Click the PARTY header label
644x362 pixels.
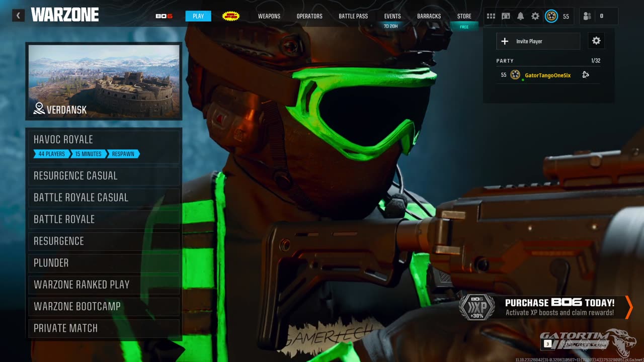coord(505,61)
